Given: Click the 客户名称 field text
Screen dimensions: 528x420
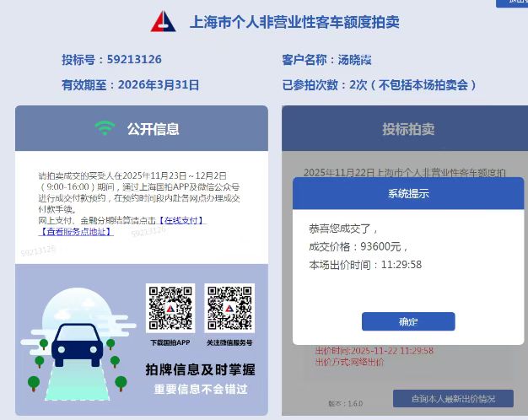Looking at the screenshot, I should [x=326, y=60].
